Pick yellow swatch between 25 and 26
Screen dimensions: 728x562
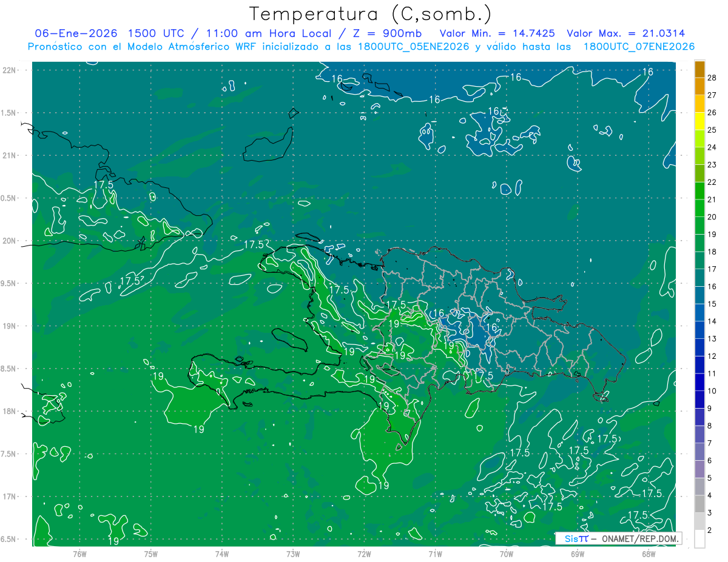point(699,121)
